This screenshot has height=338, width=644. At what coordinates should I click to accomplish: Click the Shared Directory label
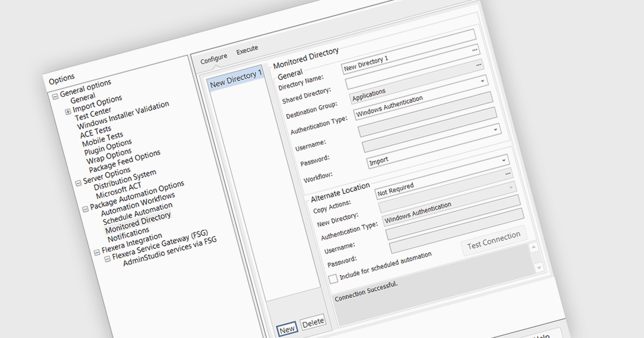[x=307, y=95]
